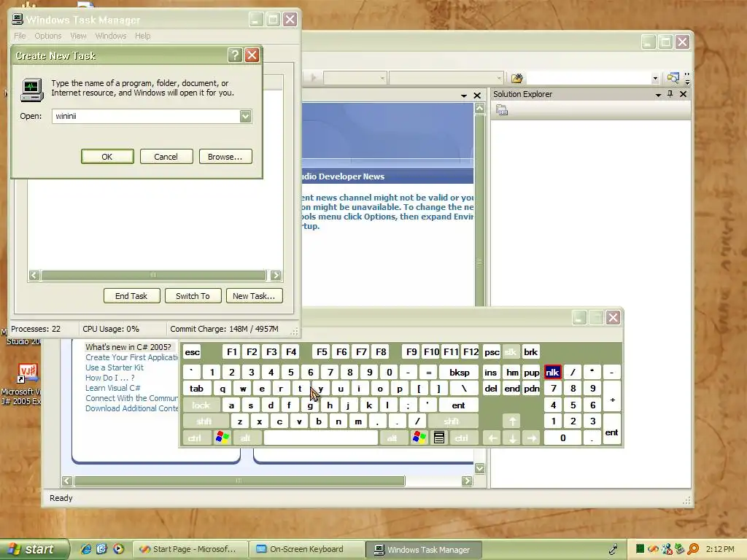This screenshot has width=747, height=560.
Task: Click the Find in Files toolbar icon
Action: tap(517, 77)
